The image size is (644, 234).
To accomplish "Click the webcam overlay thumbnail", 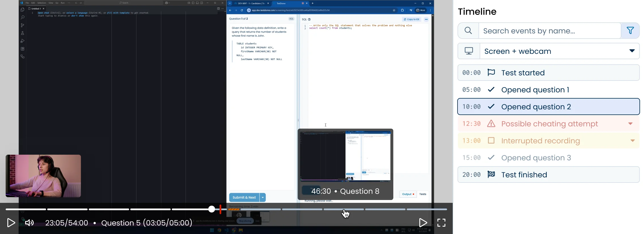I will (43, 176).
